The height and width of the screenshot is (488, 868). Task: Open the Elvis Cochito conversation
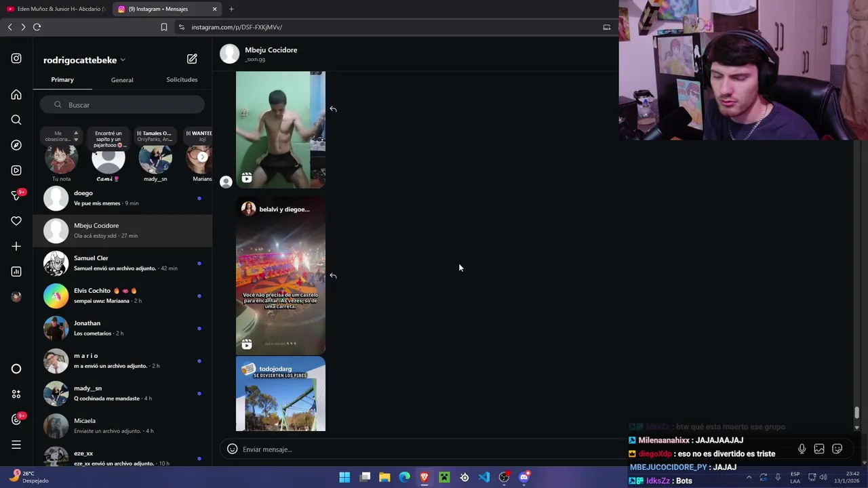(122, 296)
